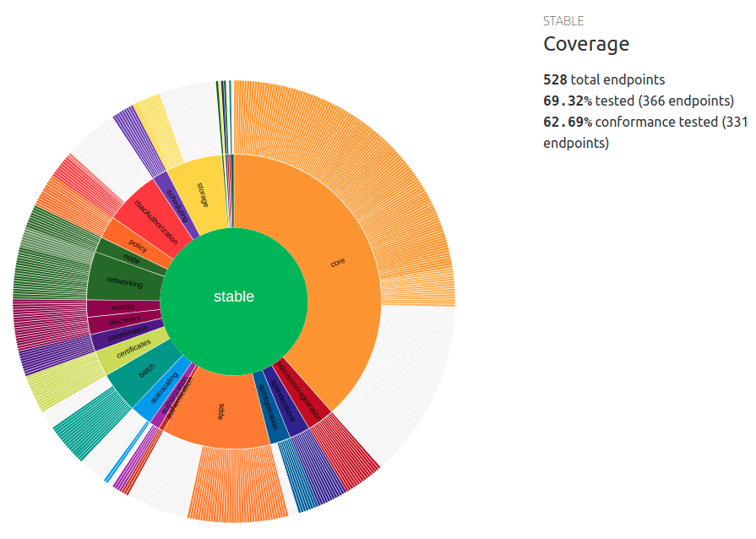Click the maroon events segment

pyautogui.click(x=122, y=307)
